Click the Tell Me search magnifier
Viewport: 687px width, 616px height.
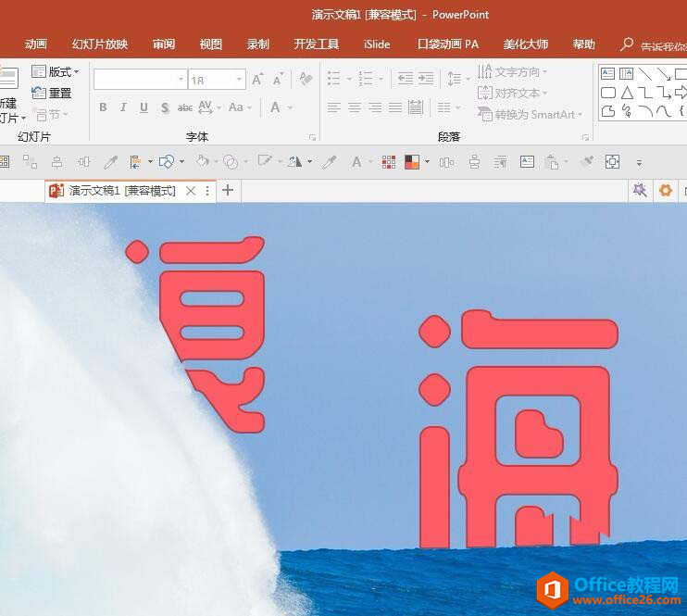[627, 44]
